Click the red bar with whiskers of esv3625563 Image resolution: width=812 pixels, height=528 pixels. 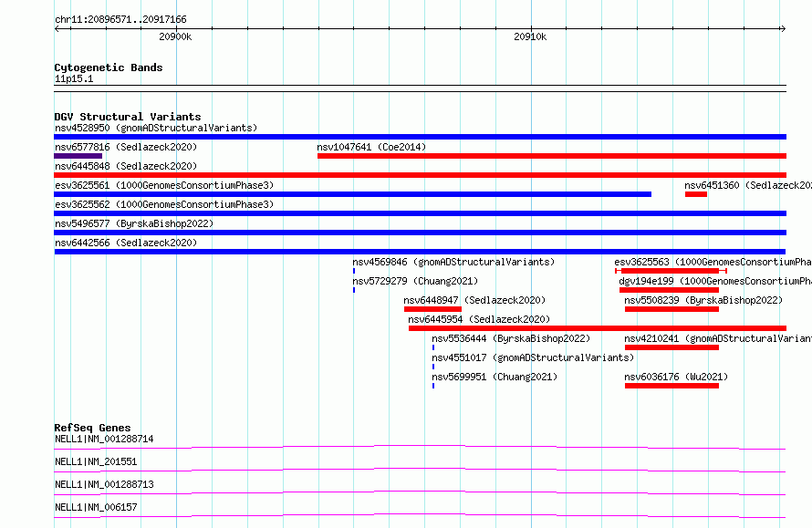pyautogui.click(x=671, y=271)
